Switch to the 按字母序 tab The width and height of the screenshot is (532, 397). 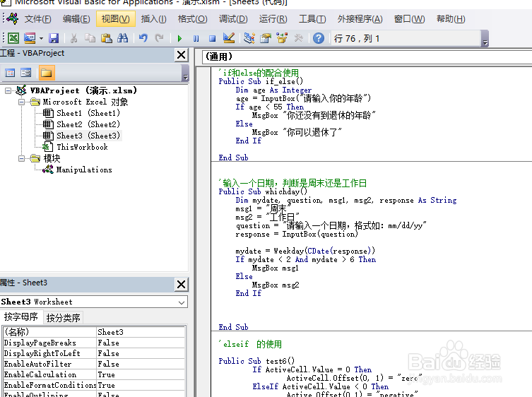21,317
